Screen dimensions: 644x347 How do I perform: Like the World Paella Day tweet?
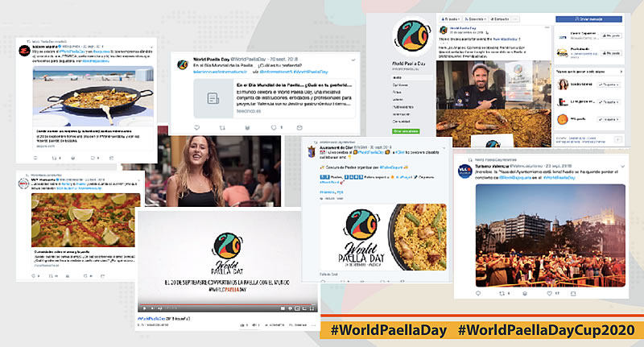click(x=274, y=128)
